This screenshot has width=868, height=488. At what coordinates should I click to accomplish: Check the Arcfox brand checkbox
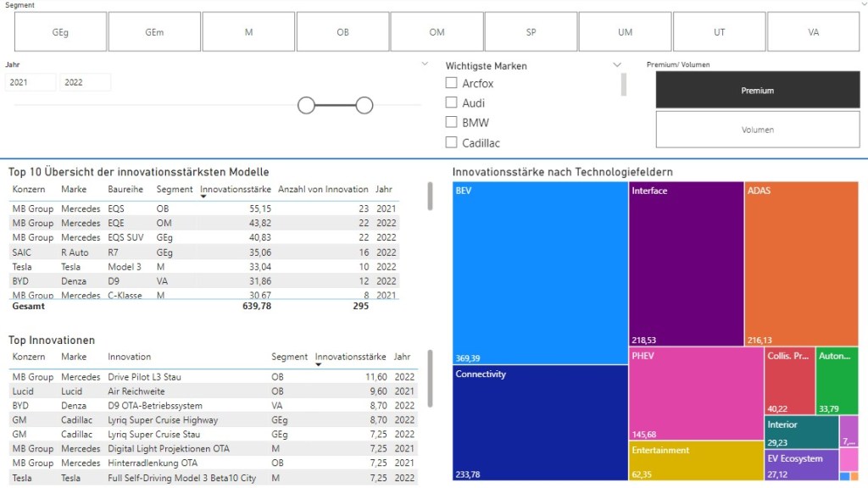(x=452, y=83)
